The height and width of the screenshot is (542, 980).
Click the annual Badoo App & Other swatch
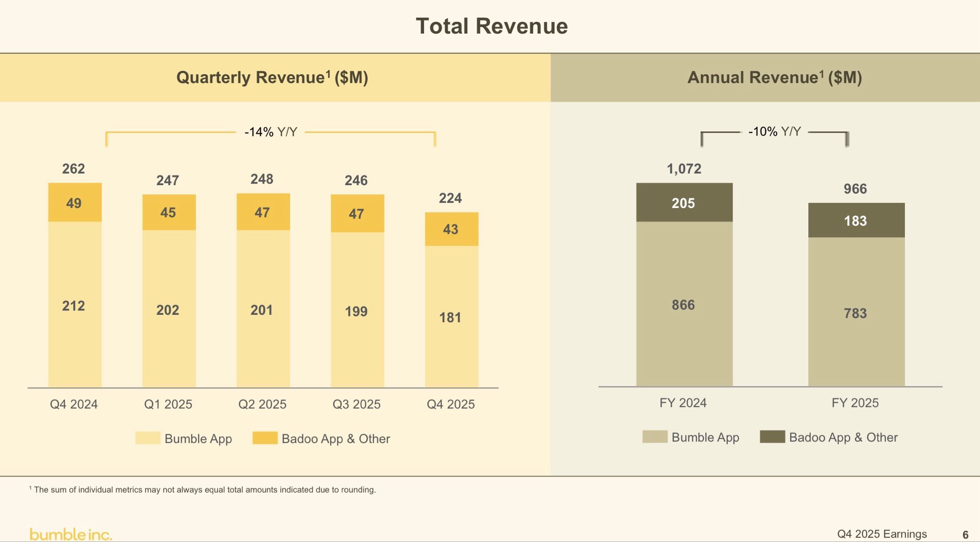tap(772, 436)
